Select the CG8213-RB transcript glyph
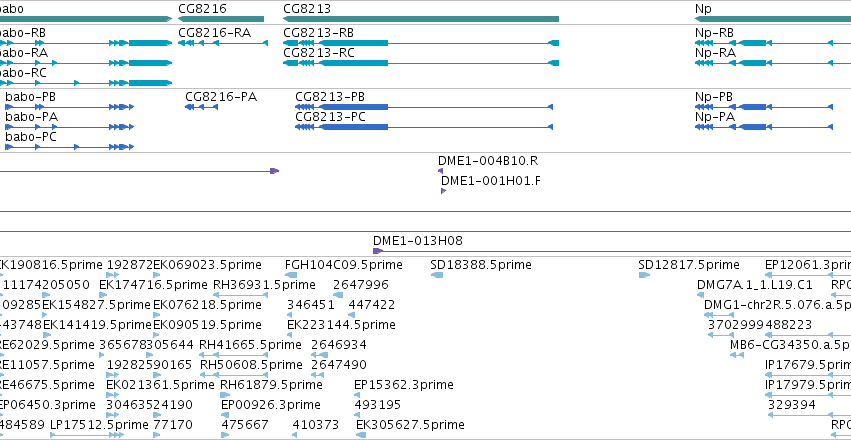The image size is (851, 440). click(x=421, y=43)
